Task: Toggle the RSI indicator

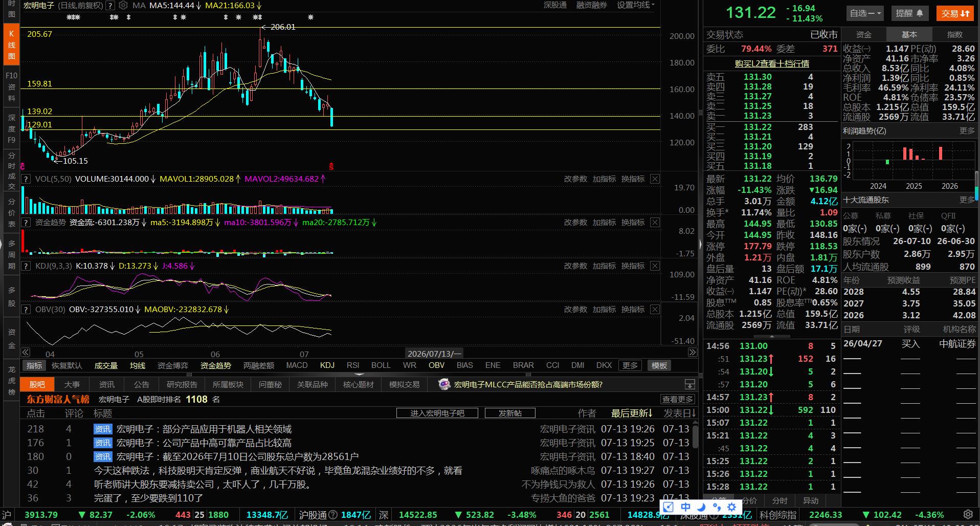Action: tap(353, 365)
